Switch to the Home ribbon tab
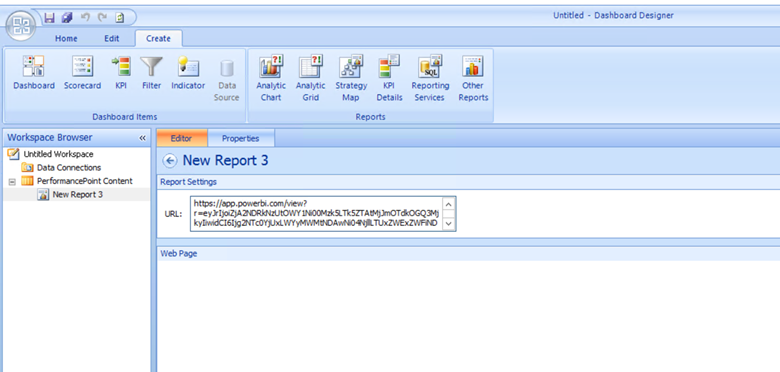Screen dimensions: 780x372 pos(66,39)
